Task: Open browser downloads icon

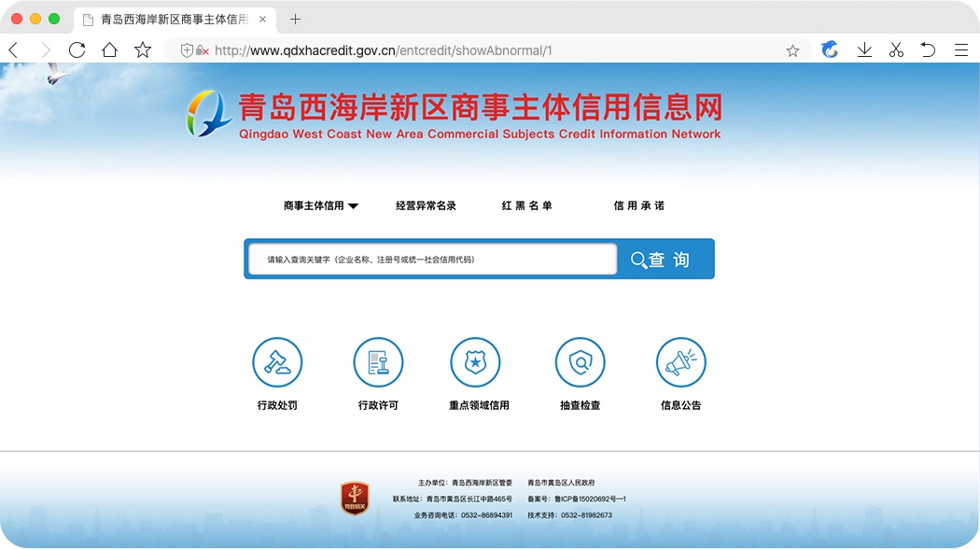Action: 864,50
